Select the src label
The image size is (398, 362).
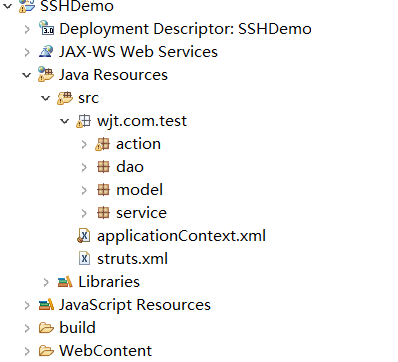point(88,98)
